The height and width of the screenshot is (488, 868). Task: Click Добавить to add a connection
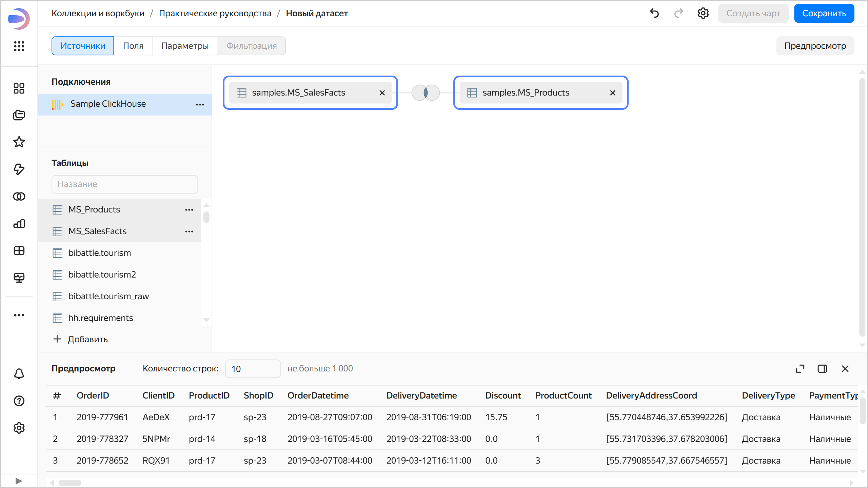tap(81, 339)
